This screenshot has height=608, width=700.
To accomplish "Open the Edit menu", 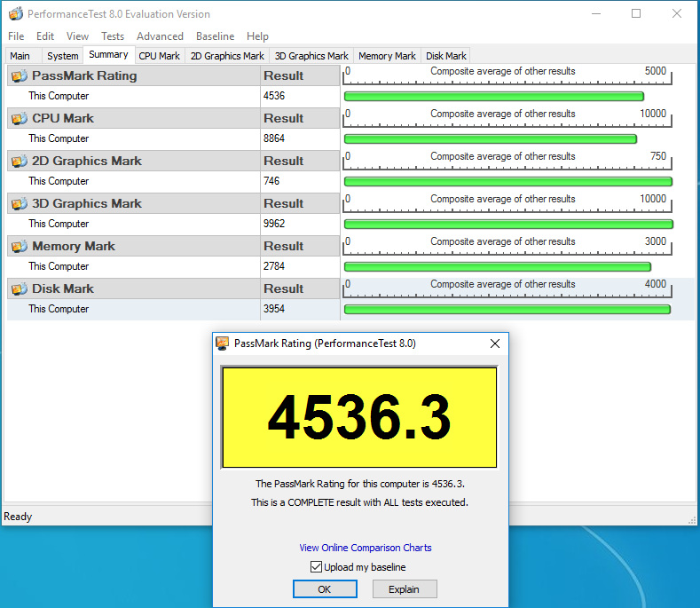I will click(x=45, y=36).
